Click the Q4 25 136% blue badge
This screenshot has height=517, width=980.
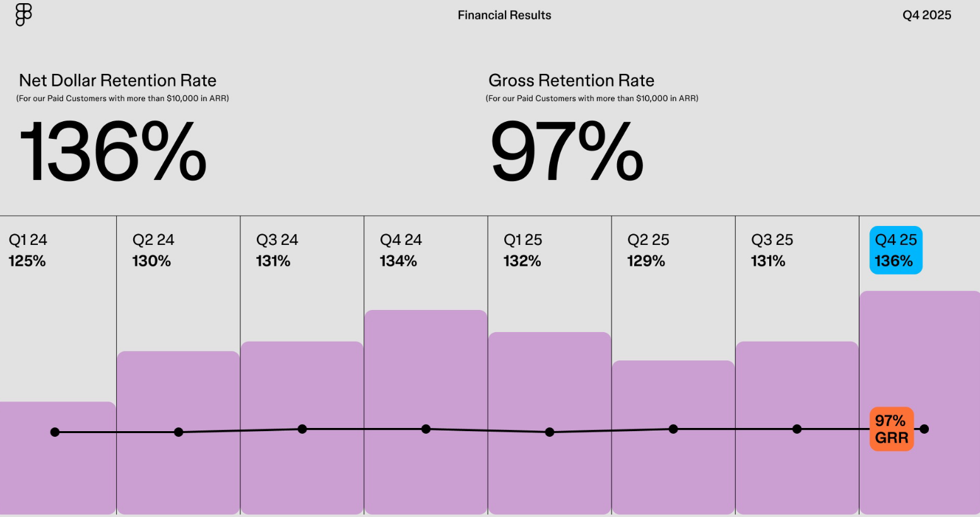895,251
